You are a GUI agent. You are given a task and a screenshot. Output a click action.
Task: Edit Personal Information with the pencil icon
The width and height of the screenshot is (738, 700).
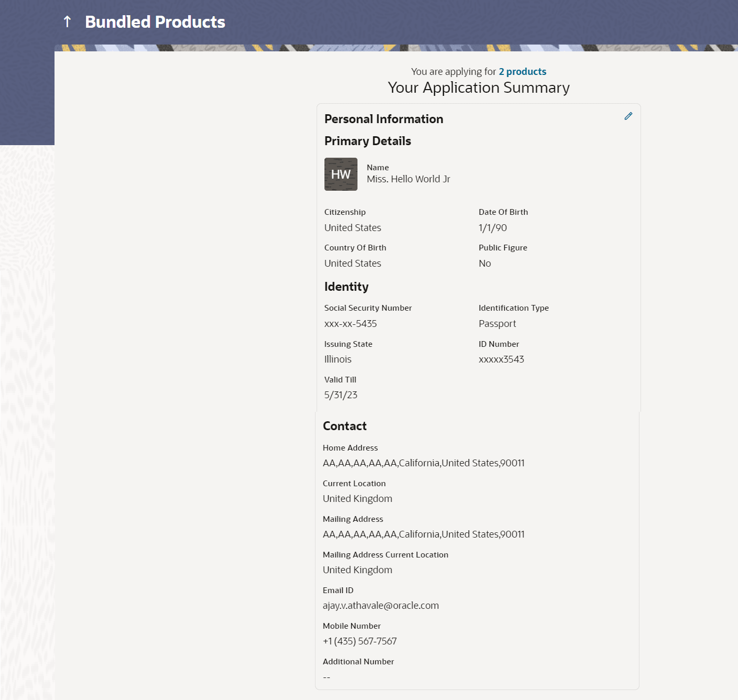click(x=628, y=116)
